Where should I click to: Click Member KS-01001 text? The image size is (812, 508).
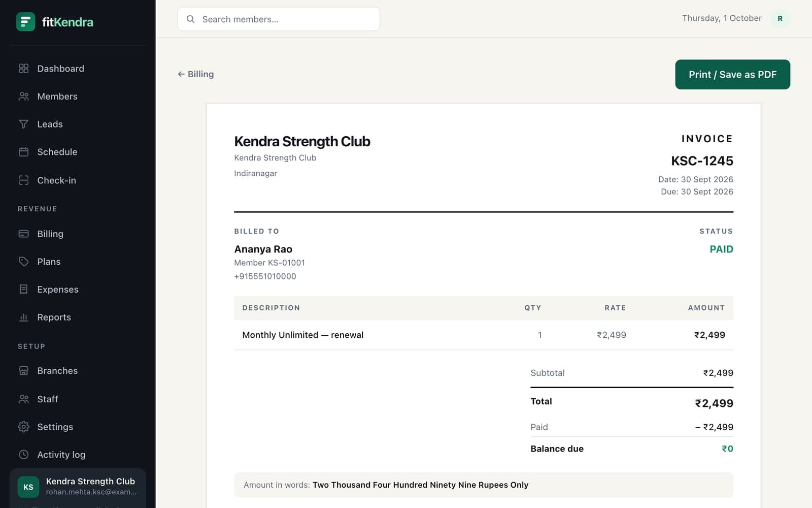point(269,263)
